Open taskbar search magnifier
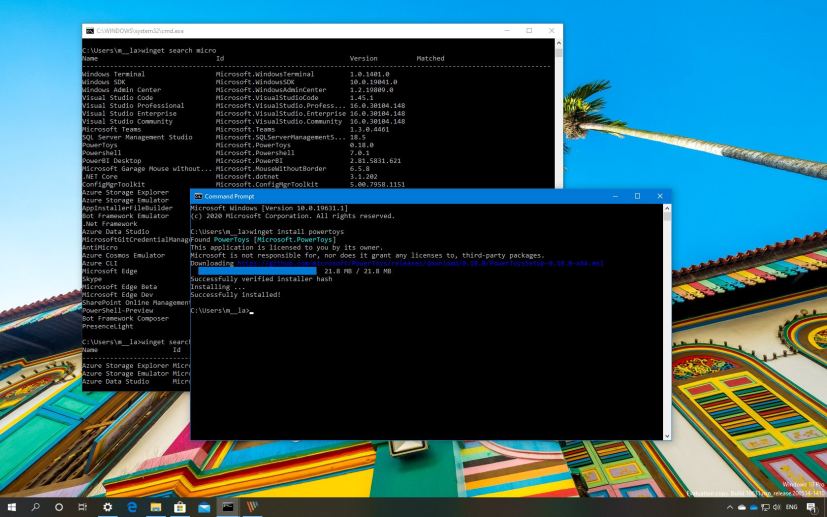Viewport: 827px width, 517px height. click(x=35, y=508)
